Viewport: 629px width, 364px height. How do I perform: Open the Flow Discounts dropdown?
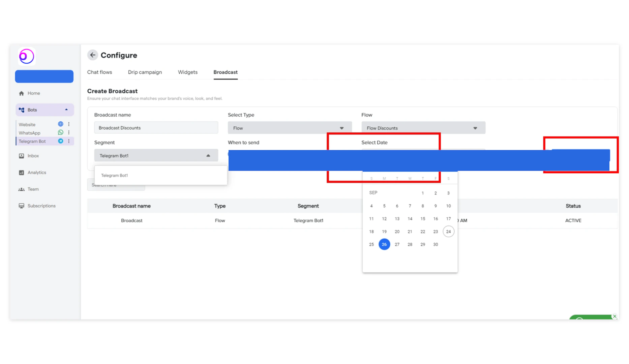(x=423, y=128)
